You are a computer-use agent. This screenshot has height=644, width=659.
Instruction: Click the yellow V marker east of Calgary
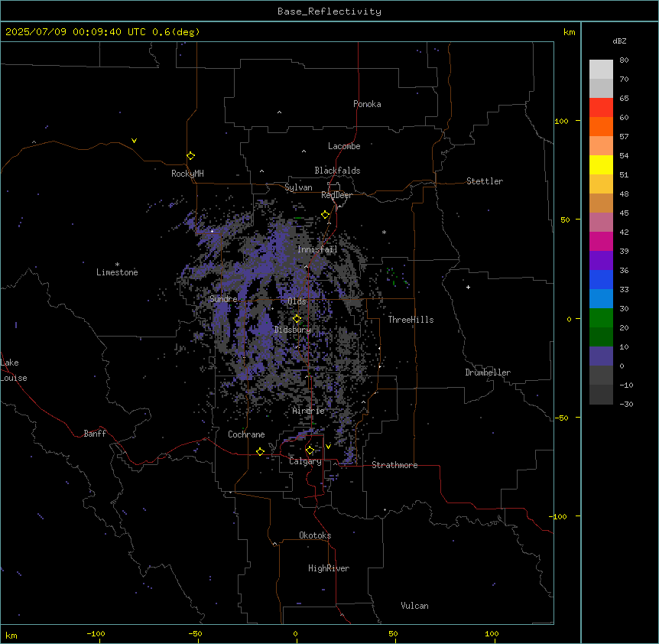coord(328,447)
